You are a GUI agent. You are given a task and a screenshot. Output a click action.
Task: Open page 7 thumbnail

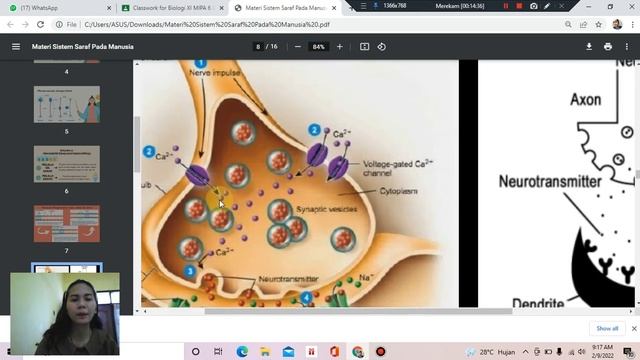[67, 224]
